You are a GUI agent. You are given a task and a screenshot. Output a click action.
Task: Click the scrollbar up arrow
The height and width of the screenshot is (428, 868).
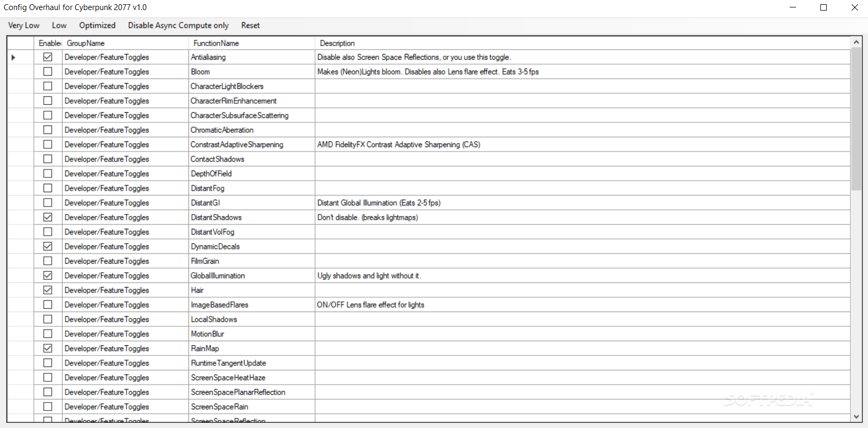pyautogui.click(x=856, y=42)
